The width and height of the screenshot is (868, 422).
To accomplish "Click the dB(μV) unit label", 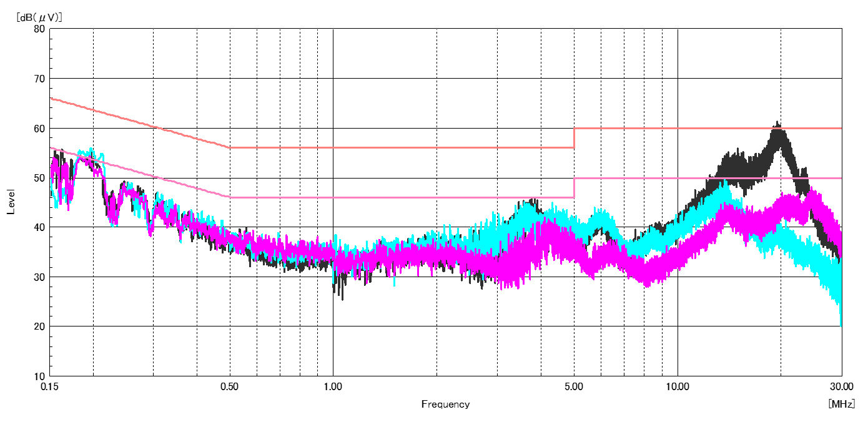I will coord(39,17).
